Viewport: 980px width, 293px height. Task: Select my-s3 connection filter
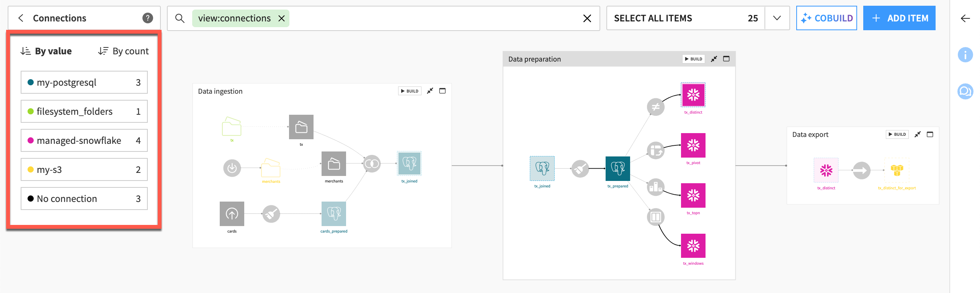click(84, 169)
